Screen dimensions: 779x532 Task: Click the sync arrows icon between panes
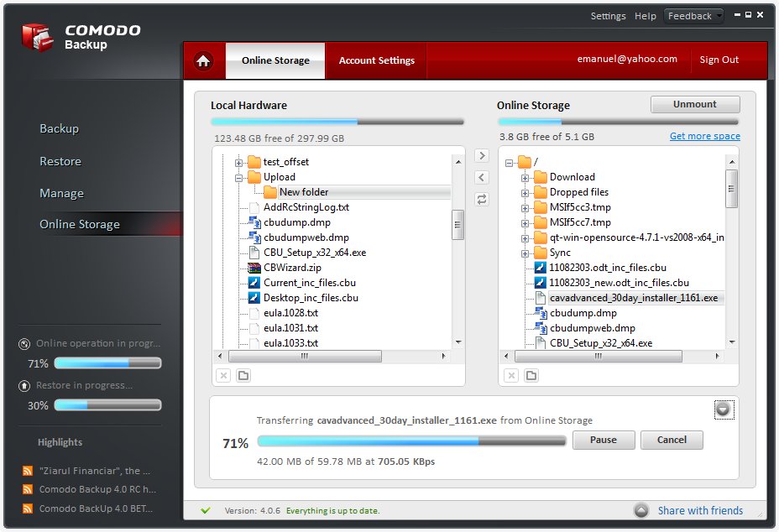481,199
